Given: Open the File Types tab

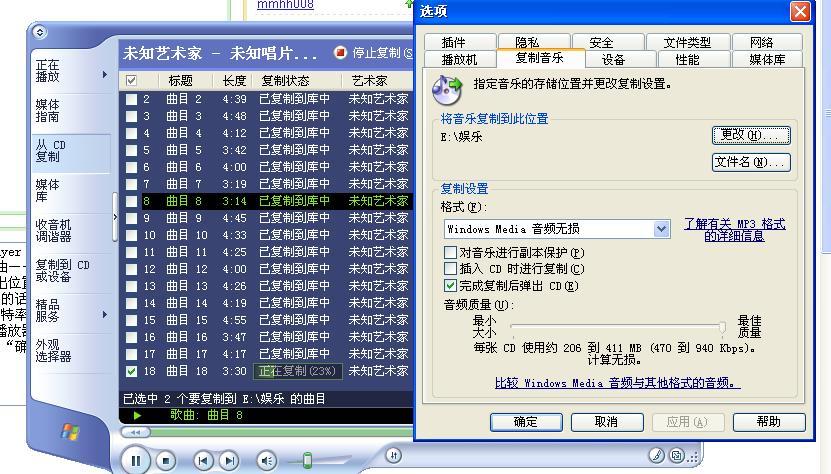Looking at the screenshot, I should click(x=687, y=42).
